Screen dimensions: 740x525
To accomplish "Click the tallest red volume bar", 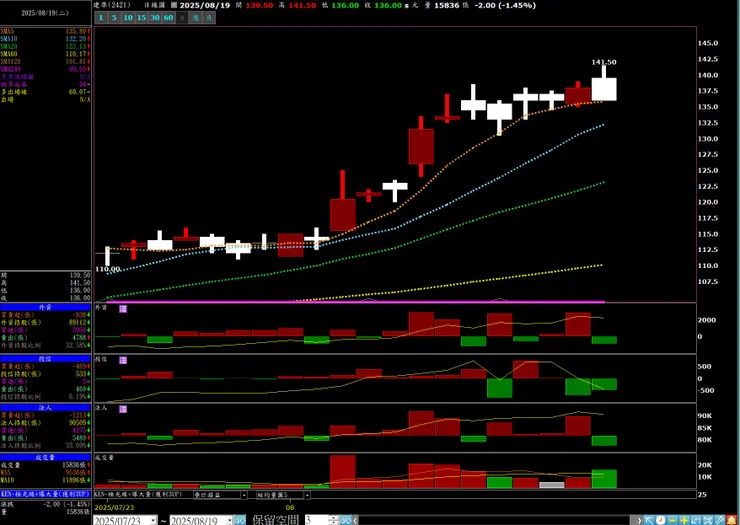I will (343, 471).
